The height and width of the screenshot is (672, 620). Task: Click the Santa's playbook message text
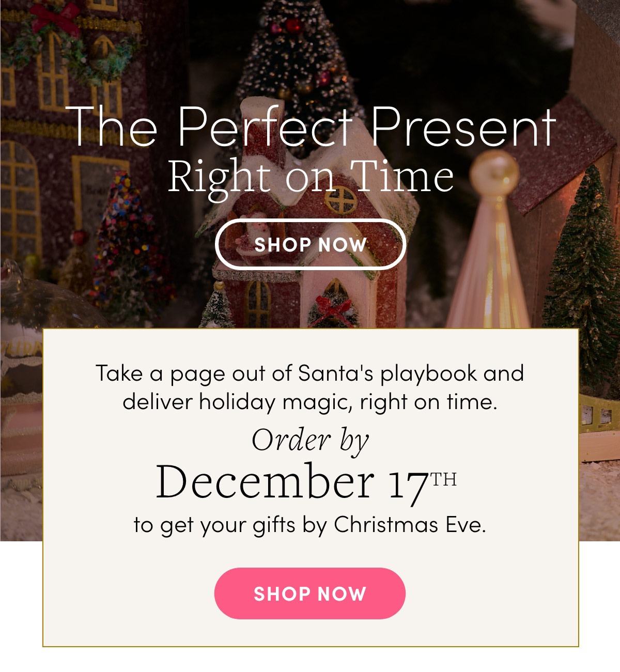click(x=310, y=387)
